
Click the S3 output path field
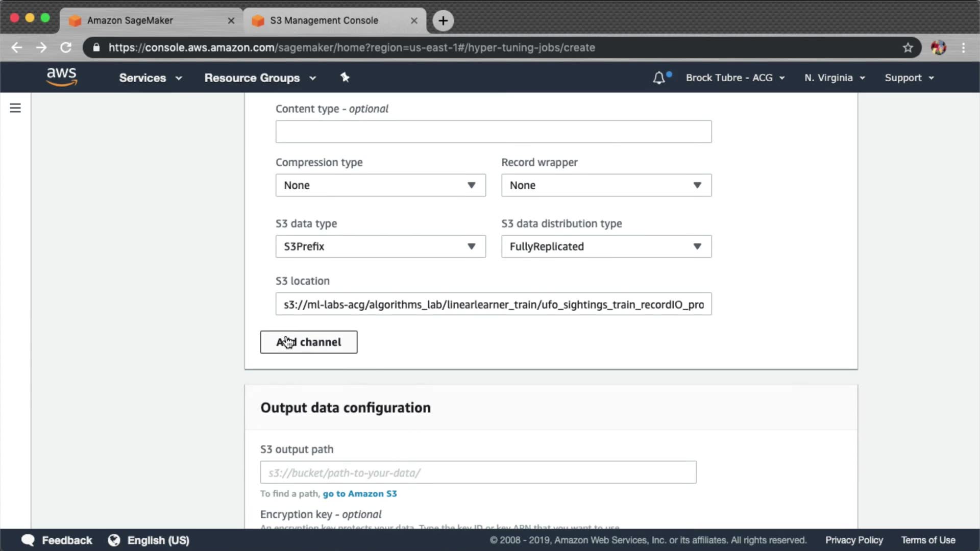478,472
